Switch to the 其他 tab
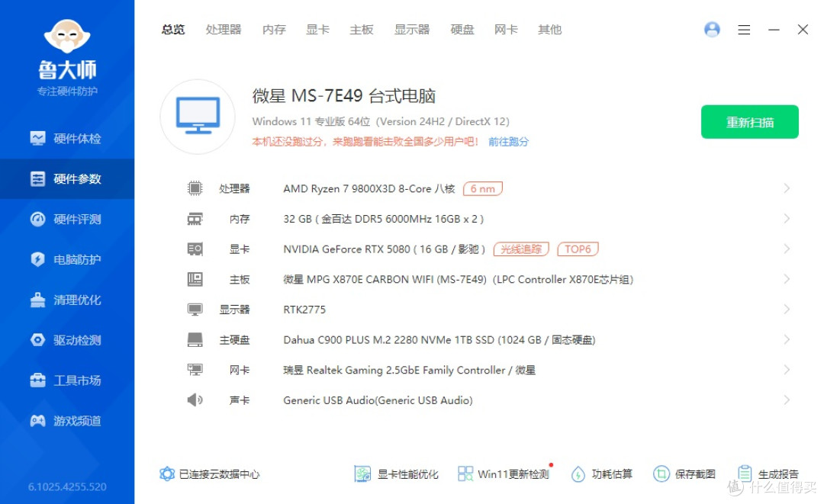The width and height of the screenshot is (824, 504). 549,30
